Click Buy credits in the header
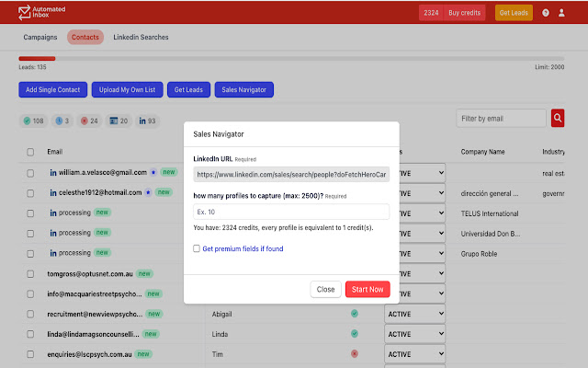The image size is (588, 368). pyautogui.click(x=464, y=13)
